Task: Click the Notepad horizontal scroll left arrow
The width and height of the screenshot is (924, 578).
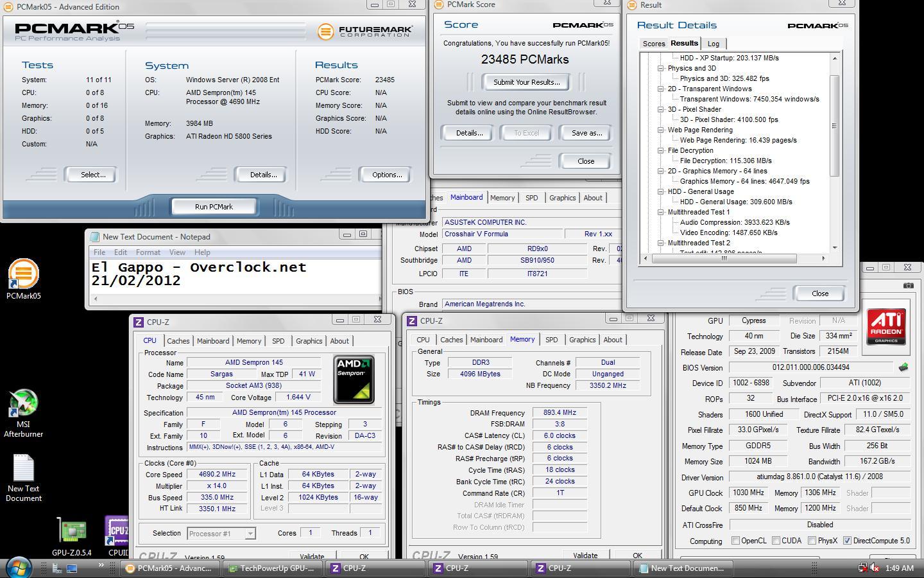Action: pyautogui.click(x=96, y=298)
